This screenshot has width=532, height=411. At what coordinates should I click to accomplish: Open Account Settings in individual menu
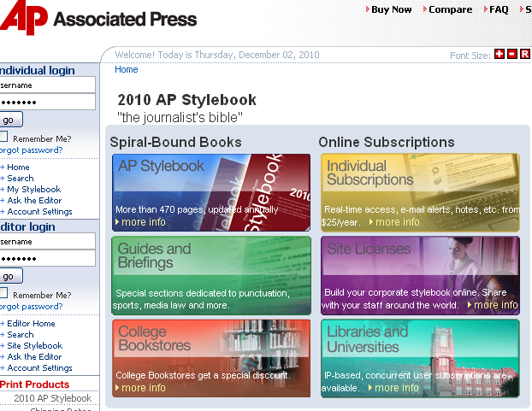pyautogui.click(x=39, y=212)
